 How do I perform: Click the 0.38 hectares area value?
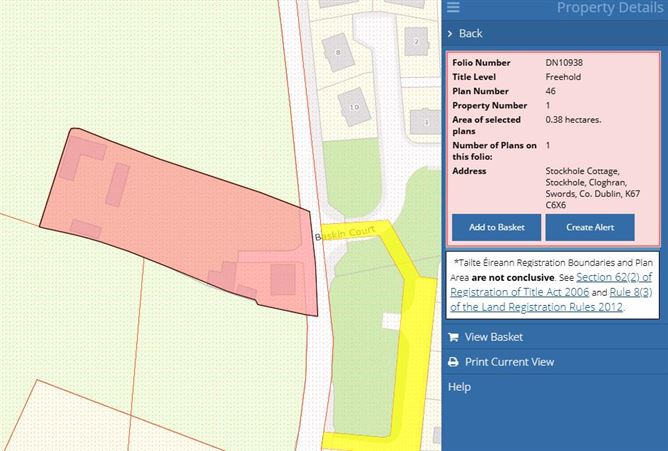[573, 120]
